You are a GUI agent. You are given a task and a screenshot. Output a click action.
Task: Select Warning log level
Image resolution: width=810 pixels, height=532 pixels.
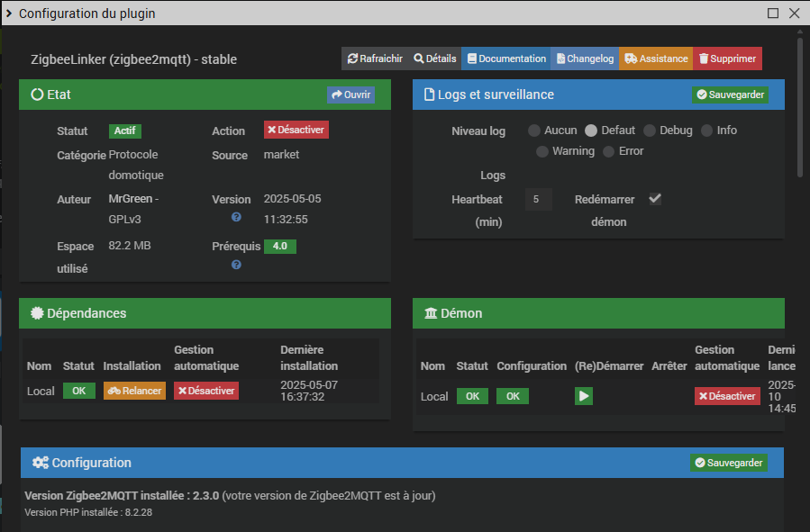pos(542,152)
